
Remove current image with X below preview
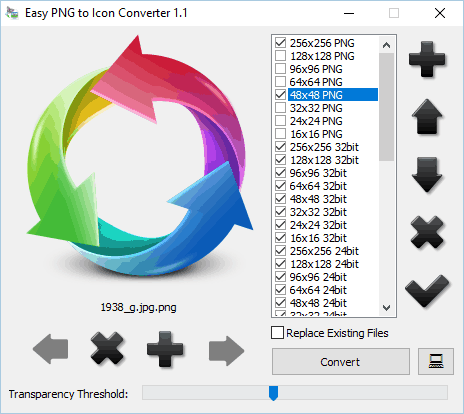tap(107, 348)
